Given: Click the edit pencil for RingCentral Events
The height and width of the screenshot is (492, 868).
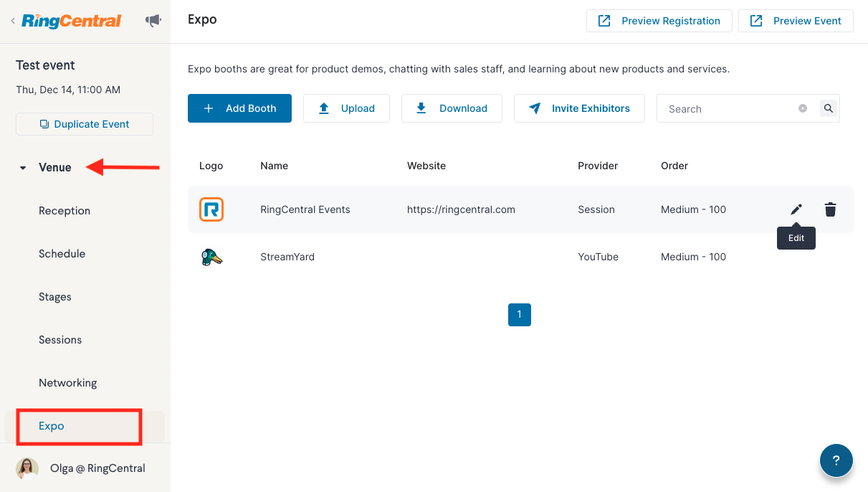Looking at the screenshot, I should (x=796, y=209).
